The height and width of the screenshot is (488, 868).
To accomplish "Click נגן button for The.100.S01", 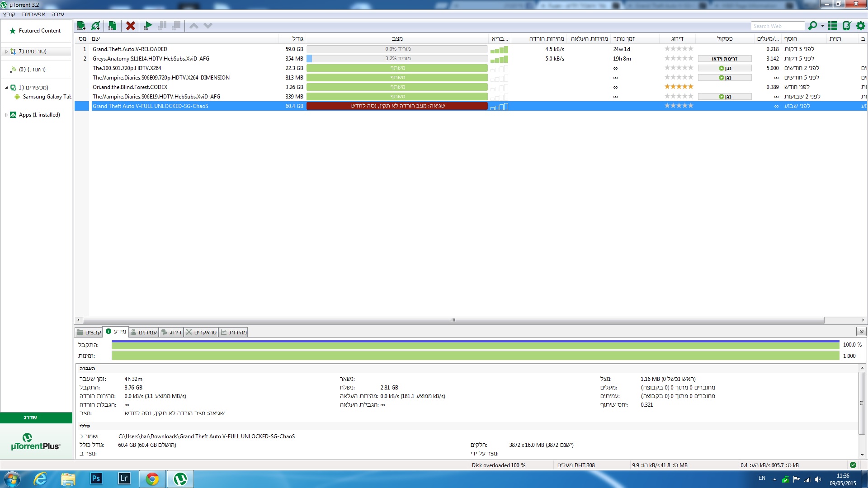I will pos(725,68).
